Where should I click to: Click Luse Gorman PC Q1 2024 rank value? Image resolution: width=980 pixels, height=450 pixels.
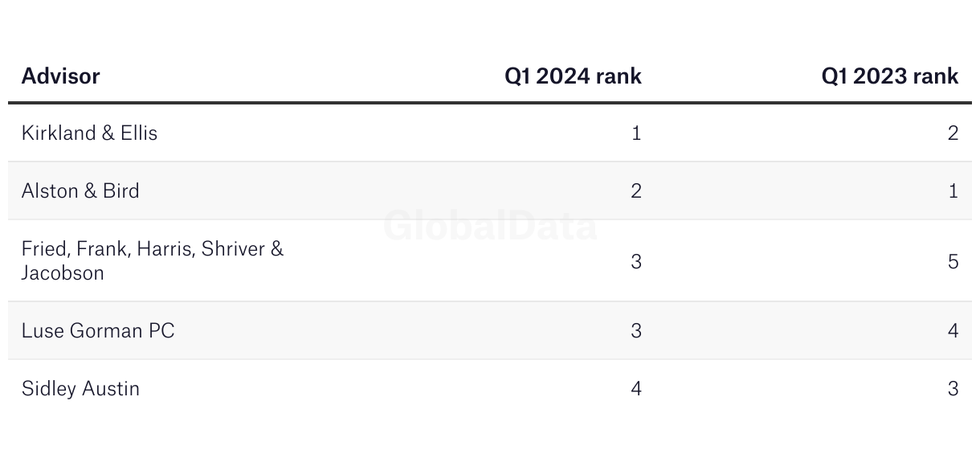(636, 331)
